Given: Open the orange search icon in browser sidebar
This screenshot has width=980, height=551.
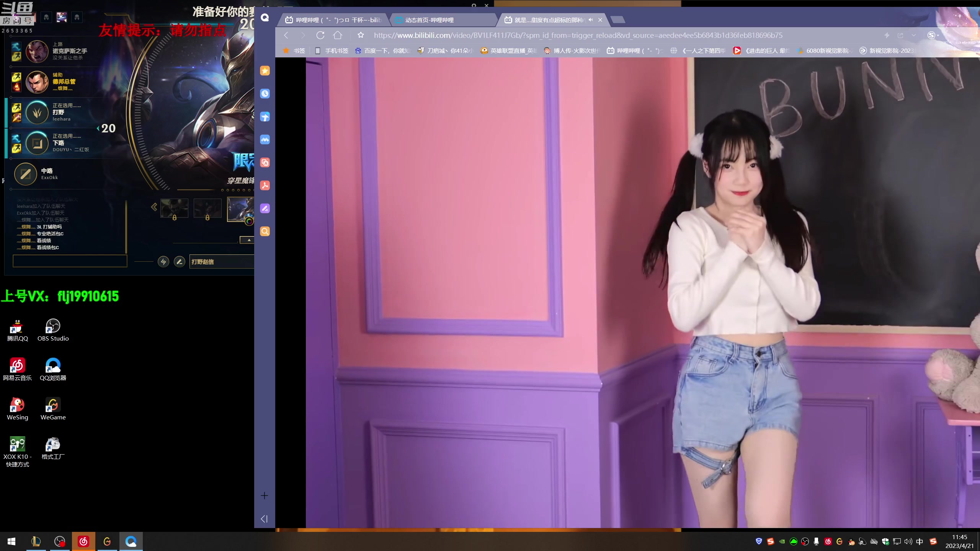Looking at the screenshot, I should pos(265,231).
